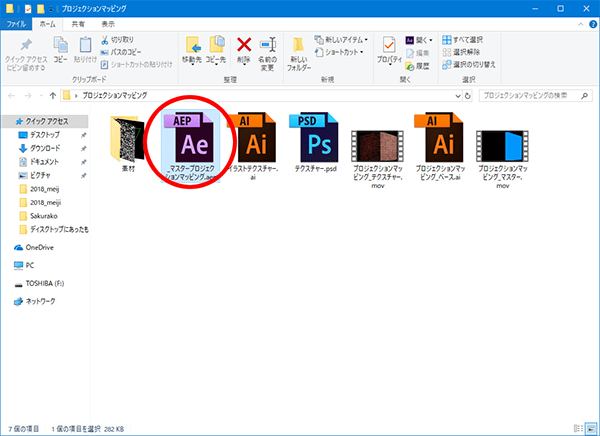Open the 表示 ribbon tab
The width and height of the screenshot is (600, 436).
click(107, 23)
